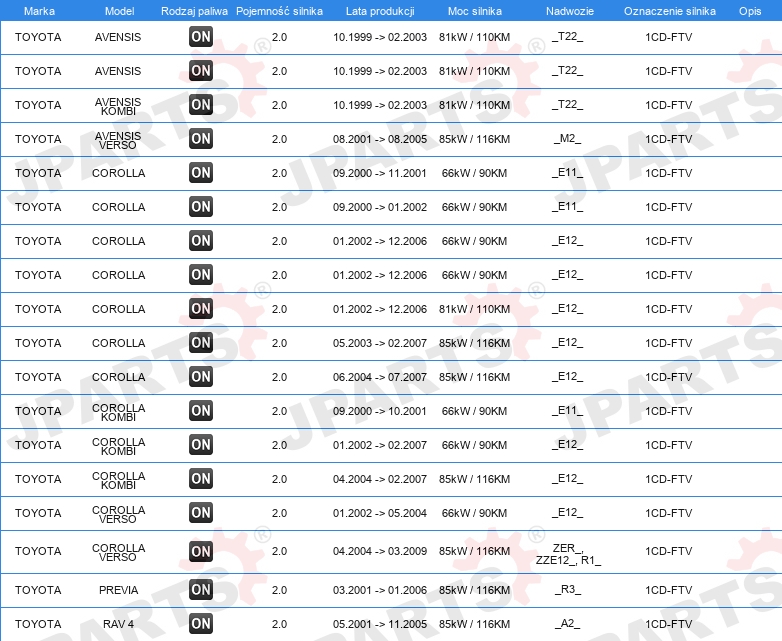
Task: Click the ON fuel icon in the RAV 4 row
Action: point(201,624)
